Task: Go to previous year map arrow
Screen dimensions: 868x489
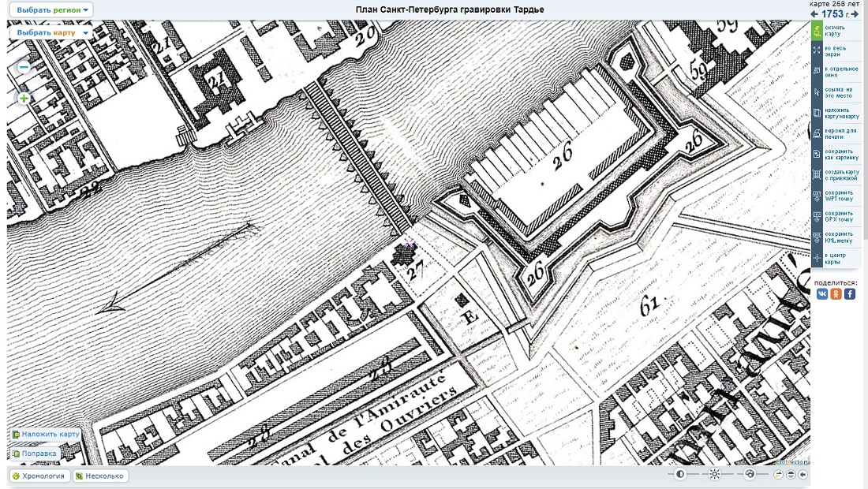Action: click(x=814, y=14)
